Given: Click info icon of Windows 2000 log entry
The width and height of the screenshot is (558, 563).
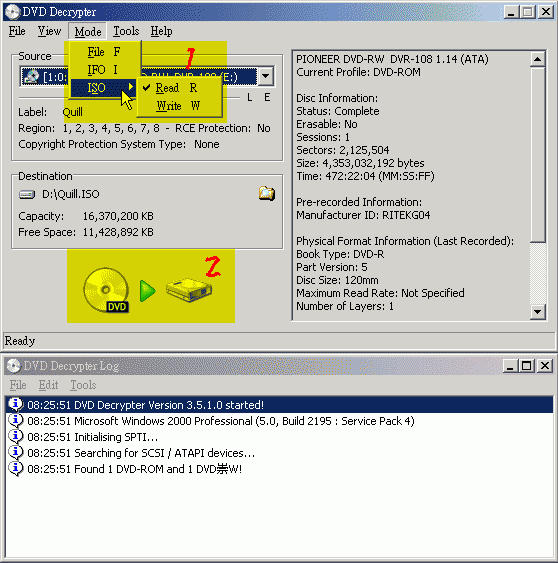Looking at the screenshot, I should point(15,420).
